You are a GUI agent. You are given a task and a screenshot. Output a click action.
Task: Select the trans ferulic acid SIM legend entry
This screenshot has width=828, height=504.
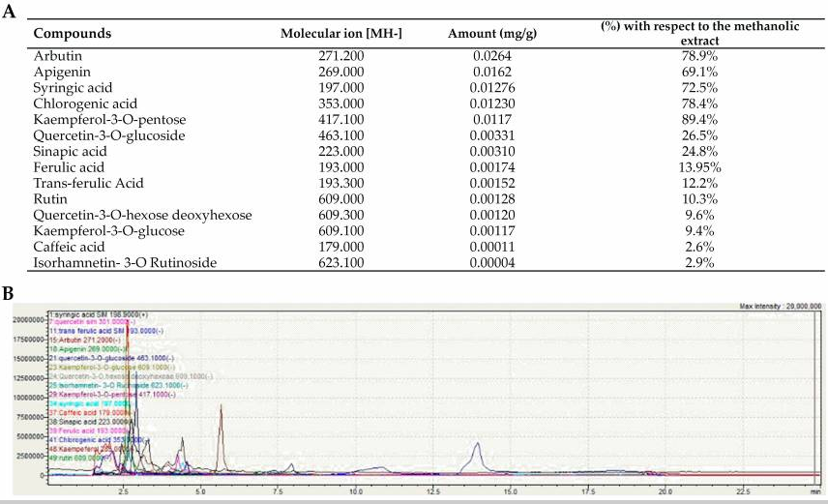pyautogui.click(x=116, y=332)
